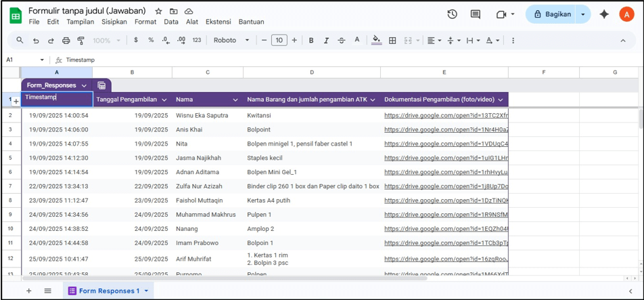
Task: Open the Form_Responses table name dropdown
Action: [x=84, y=85]
